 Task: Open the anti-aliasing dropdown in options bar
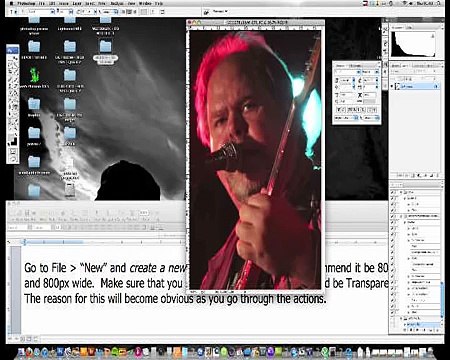click(109, 12)
